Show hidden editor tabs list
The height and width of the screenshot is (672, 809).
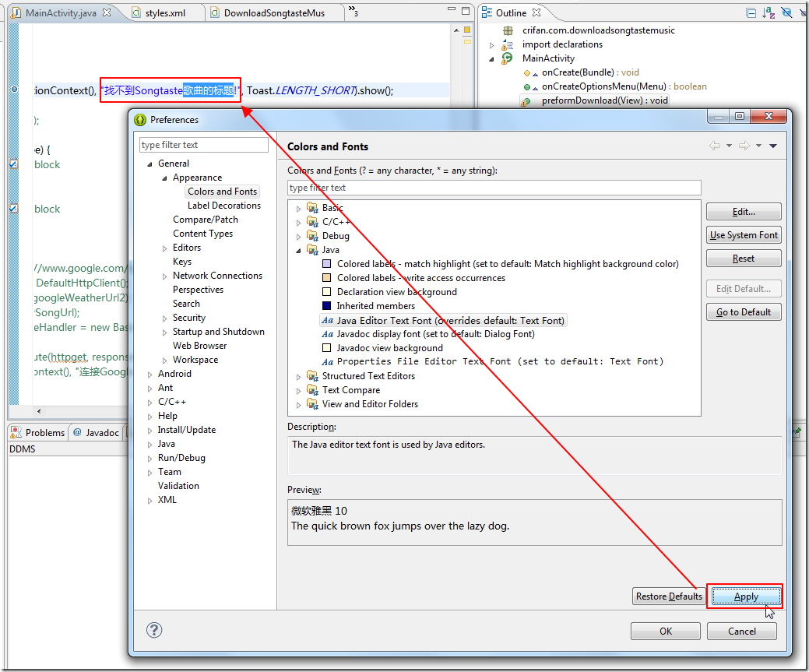(x=353, y=10)
